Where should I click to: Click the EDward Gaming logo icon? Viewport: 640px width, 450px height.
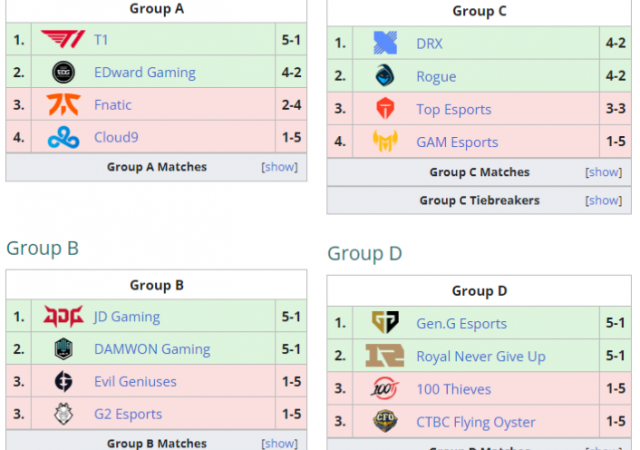click(x=64, y=72)
